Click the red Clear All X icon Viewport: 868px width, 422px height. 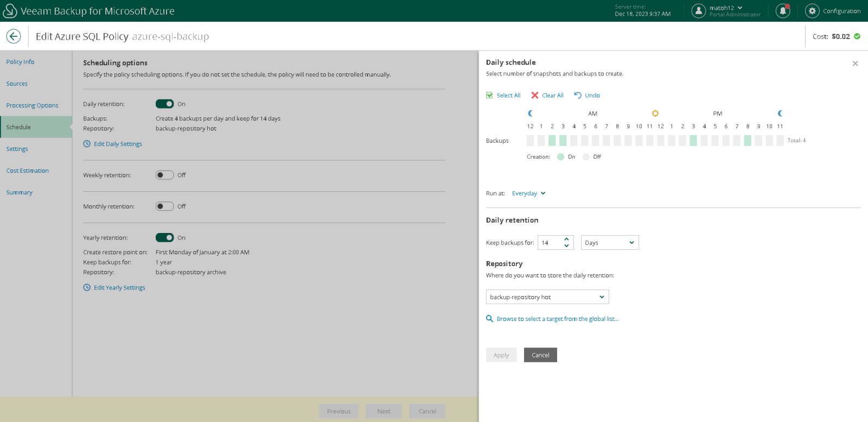(535, 95)
